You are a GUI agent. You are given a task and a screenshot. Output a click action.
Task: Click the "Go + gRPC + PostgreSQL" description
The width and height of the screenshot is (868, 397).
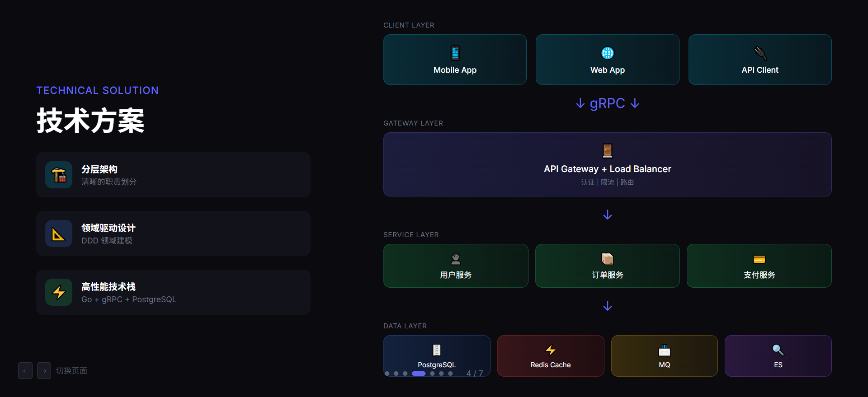coord(129,299)
